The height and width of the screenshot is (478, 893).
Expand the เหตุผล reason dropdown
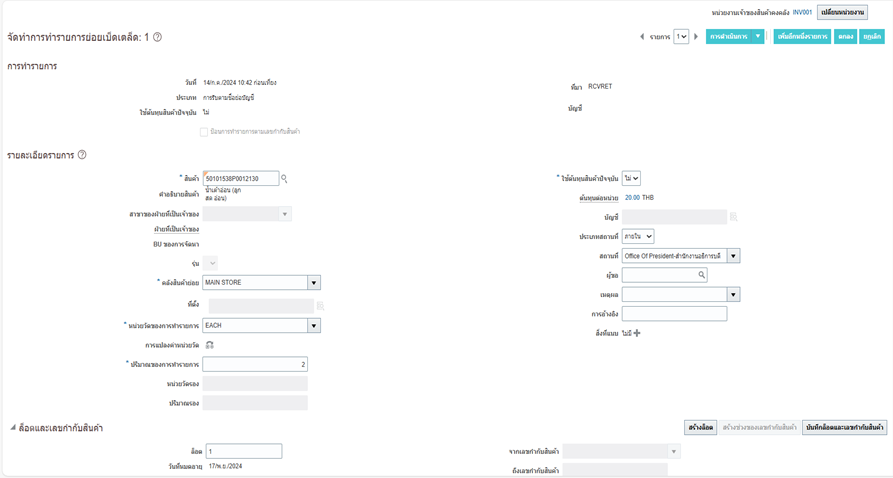click(x=734, y=295)
